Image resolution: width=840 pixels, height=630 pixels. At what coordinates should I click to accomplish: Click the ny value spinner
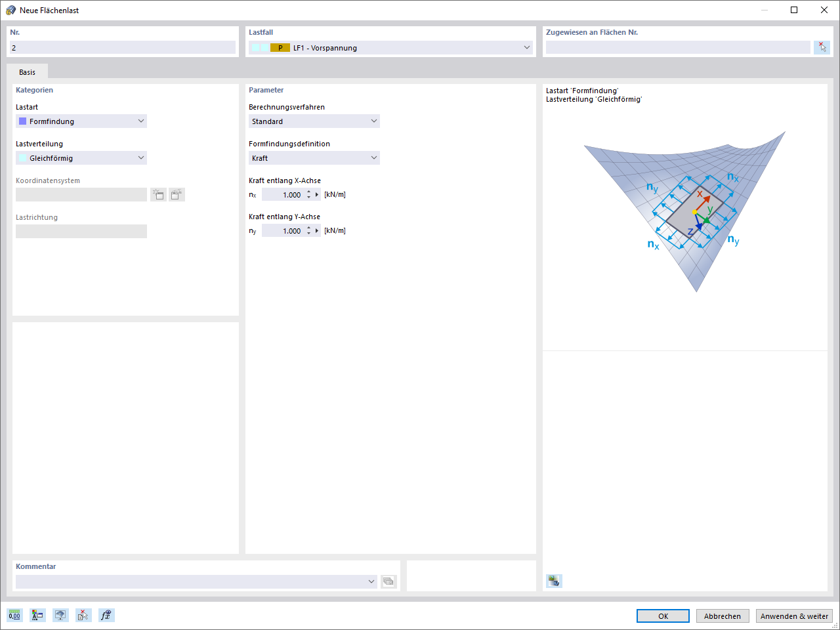308,230
